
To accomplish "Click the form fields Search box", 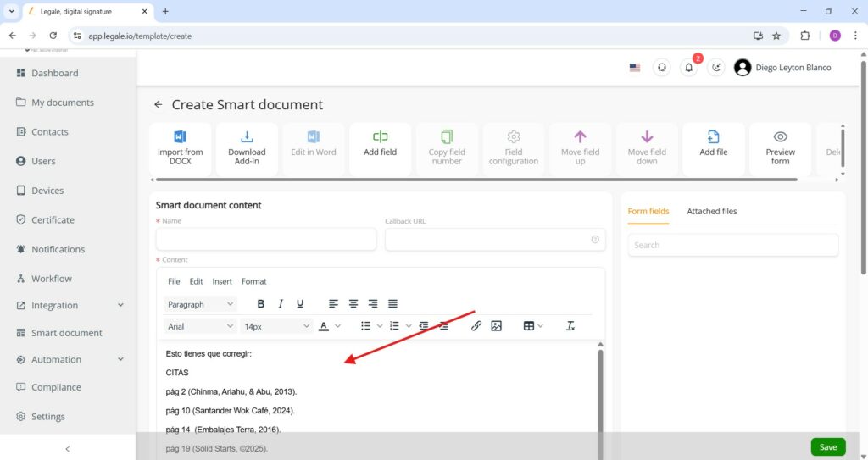I will (x=733, y=245).
